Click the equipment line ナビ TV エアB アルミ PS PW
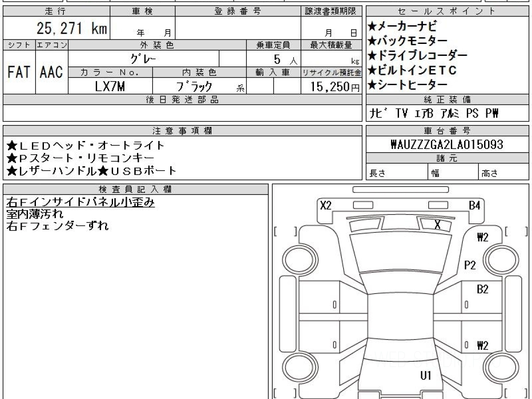Viewport: 532px width, 399px height. click(x=435, y=113)
